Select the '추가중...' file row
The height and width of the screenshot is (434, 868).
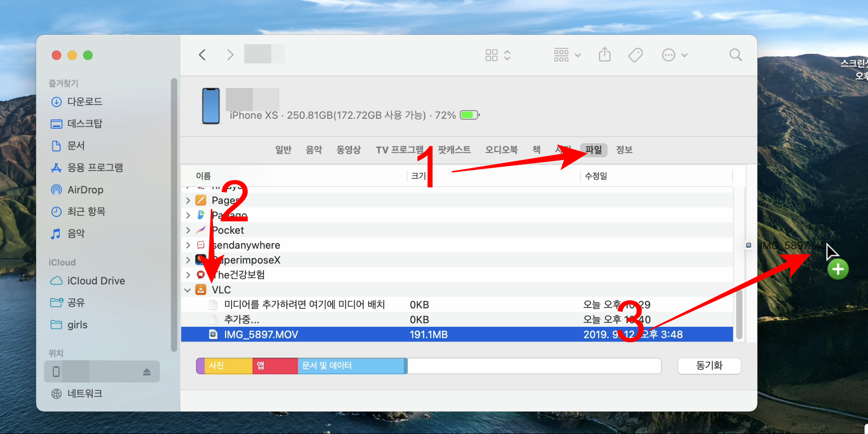click(x=457, y=319)
